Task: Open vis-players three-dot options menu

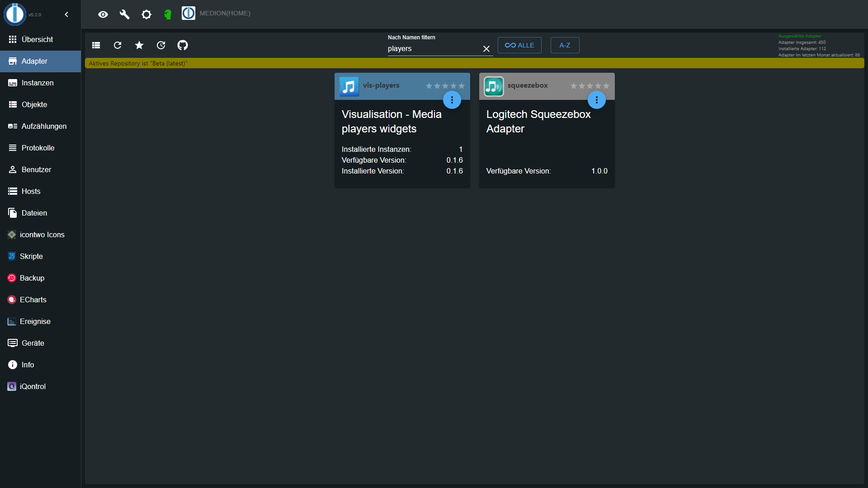Action: point(452,100)
